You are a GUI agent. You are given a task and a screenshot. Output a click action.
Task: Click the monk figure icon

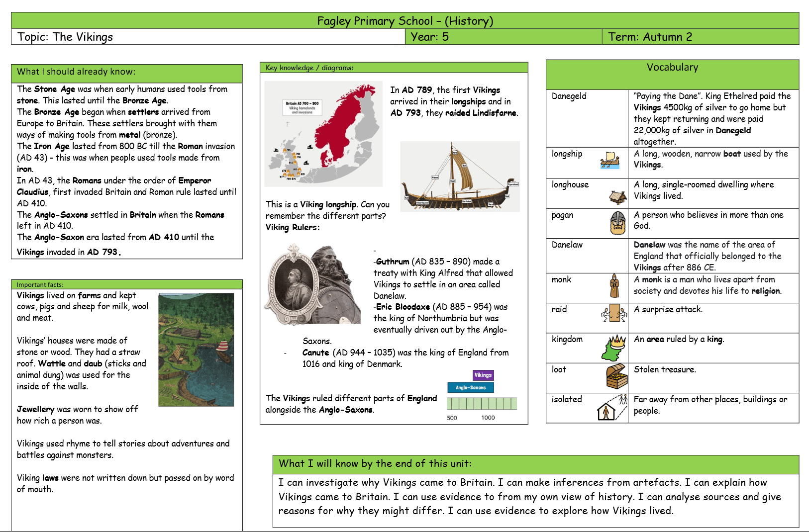(x=615, y=286)
